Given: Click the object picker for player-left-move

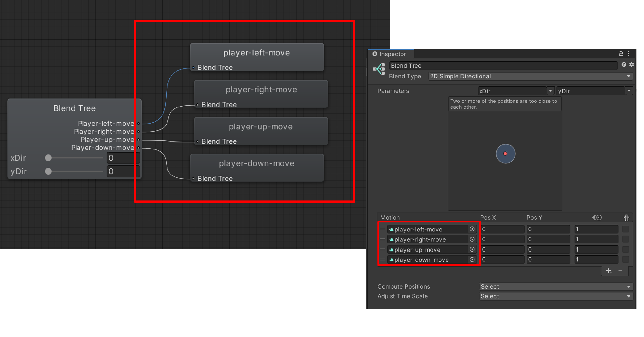Looking at the screenshot, I should pyautogui.click(x=472, y=229).
